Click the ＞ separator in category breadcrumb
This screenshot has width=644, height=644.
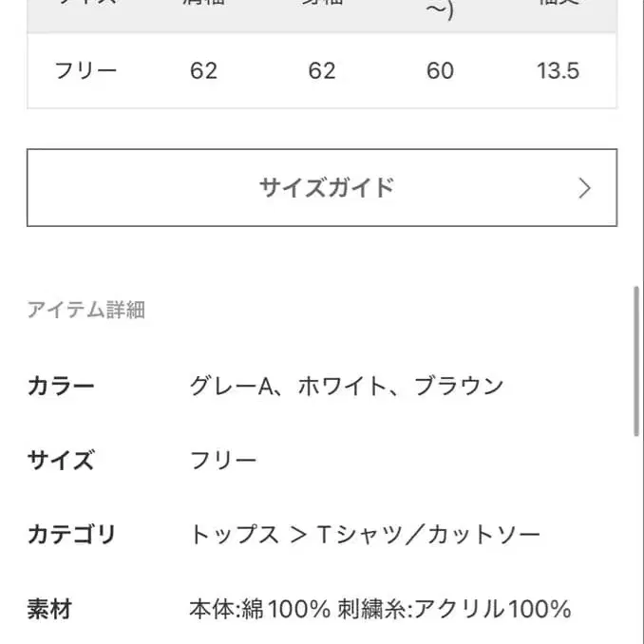(x=298, y=535)
